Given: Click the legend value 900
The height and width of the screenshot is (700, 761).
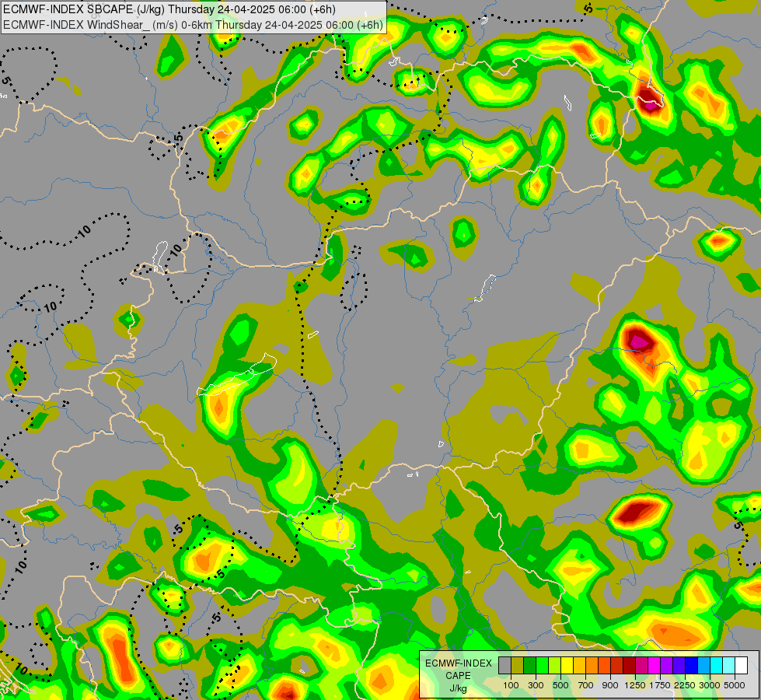Looking at the screenshot, I should click(610, 685).
